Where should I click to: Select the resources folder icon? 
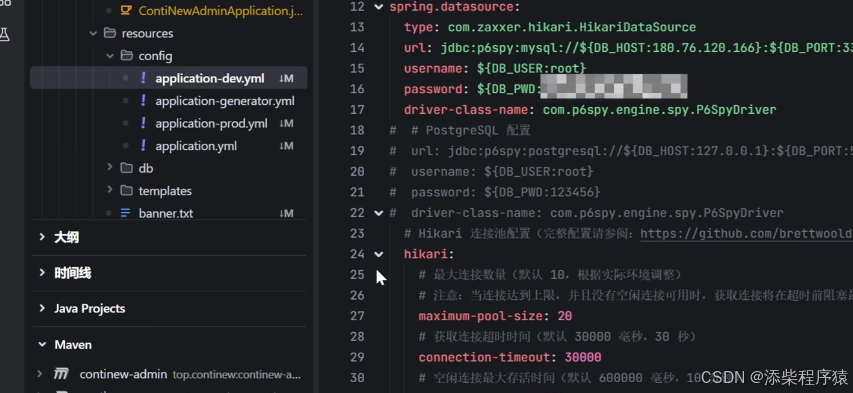110,33
